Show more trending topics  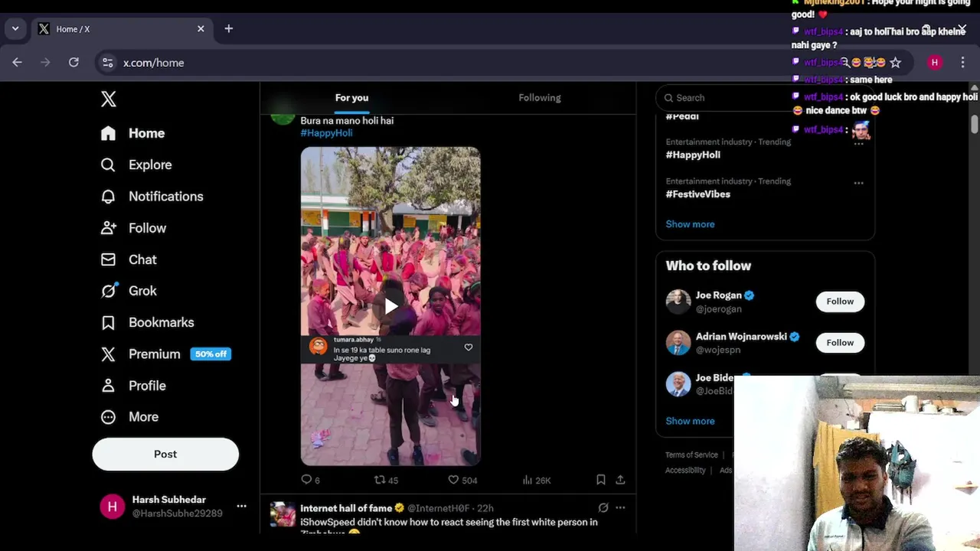click(690, 224)
